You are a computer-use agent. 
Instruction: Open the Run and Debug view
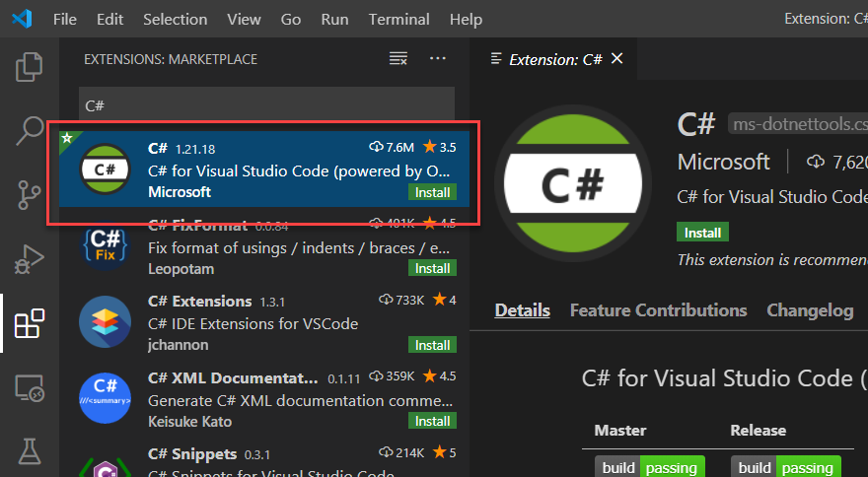tap(30, 259)
